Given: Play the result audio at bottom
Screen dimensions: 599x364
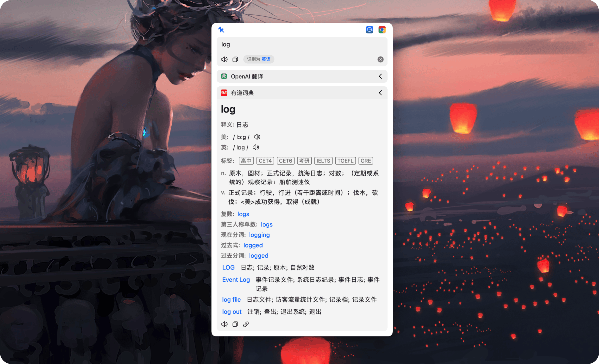Looking at the screenshot, I should click(x=225, y=324).
